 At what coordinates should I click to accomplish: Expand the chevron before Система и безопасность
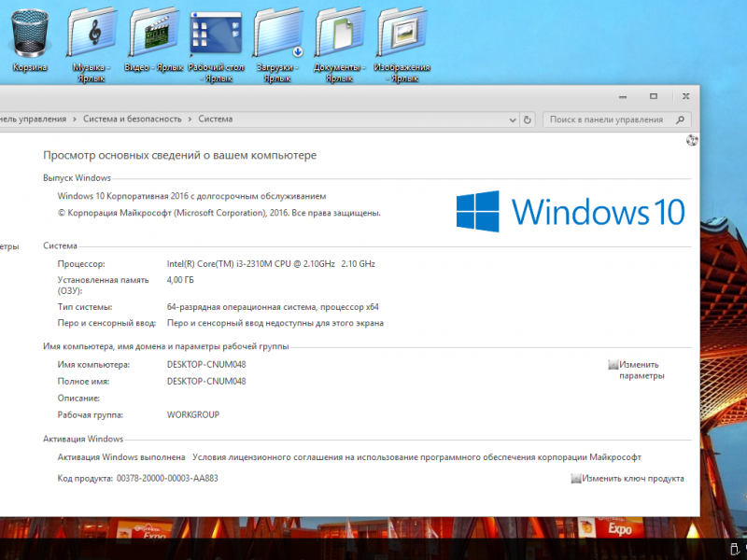point(75,119)
